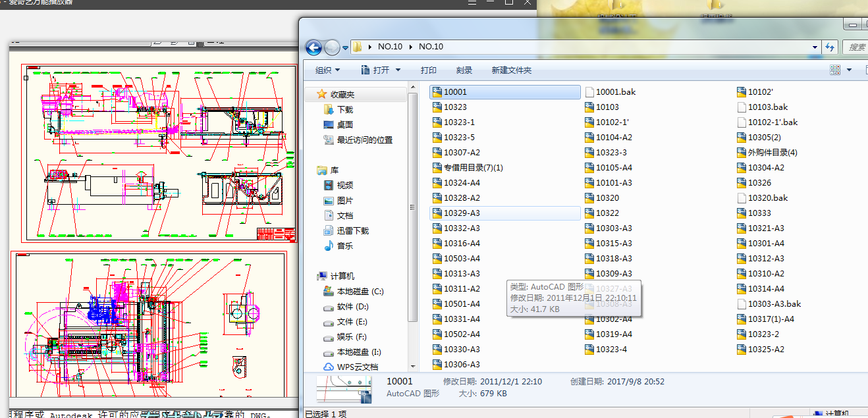Select file 10102'
The height and width of the screenshot is (418, 868).
point(755,92)
